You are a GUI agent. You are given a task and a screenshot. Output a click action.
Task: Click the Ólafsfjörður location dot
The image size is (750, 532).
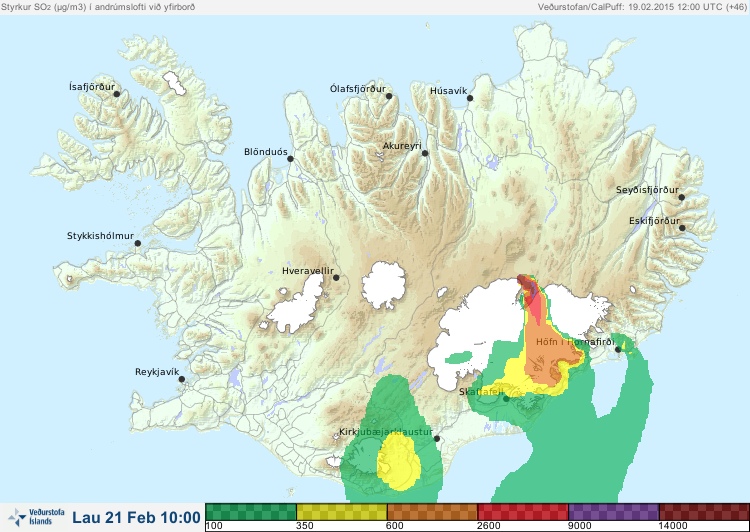[389, 96]
